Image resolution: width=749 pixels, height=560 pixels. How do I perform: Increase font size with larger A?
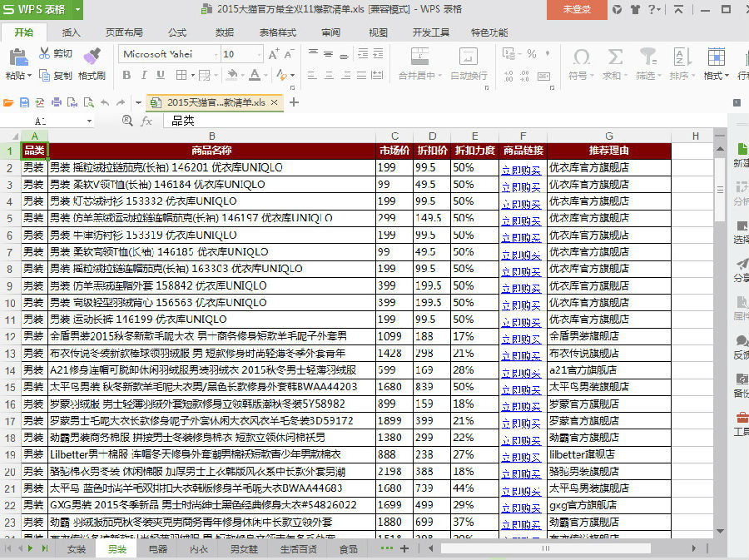tap(274, 54)
